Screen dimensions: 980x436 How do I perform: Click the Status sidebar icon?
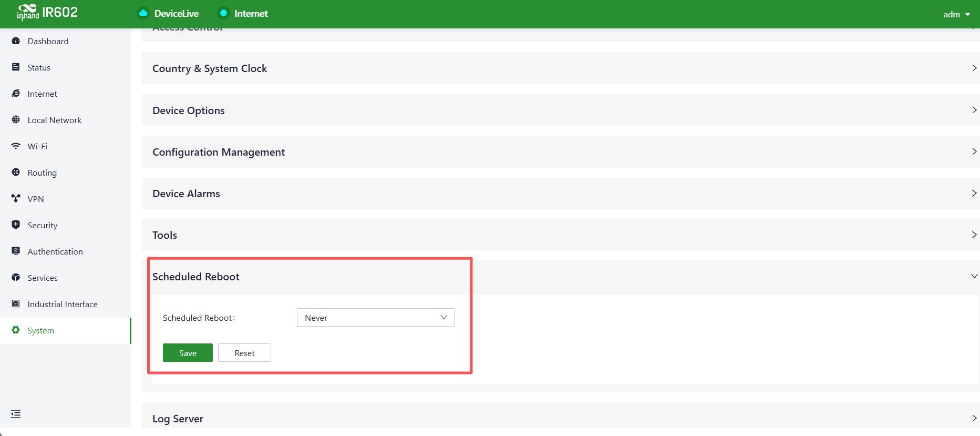(16, 67)
